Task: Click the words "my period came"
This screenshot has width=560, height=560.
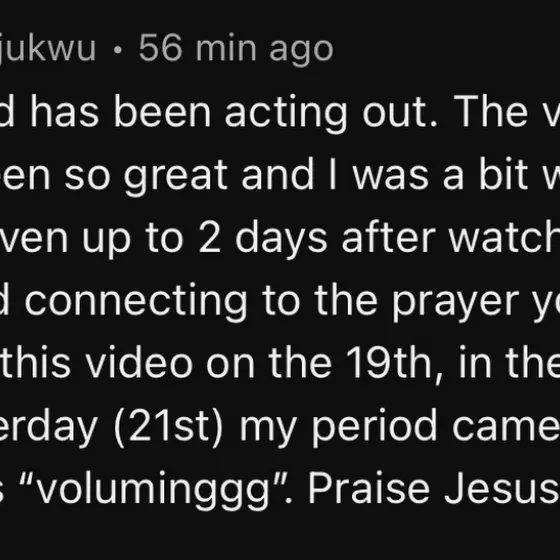Action: [x=400, y=427]
